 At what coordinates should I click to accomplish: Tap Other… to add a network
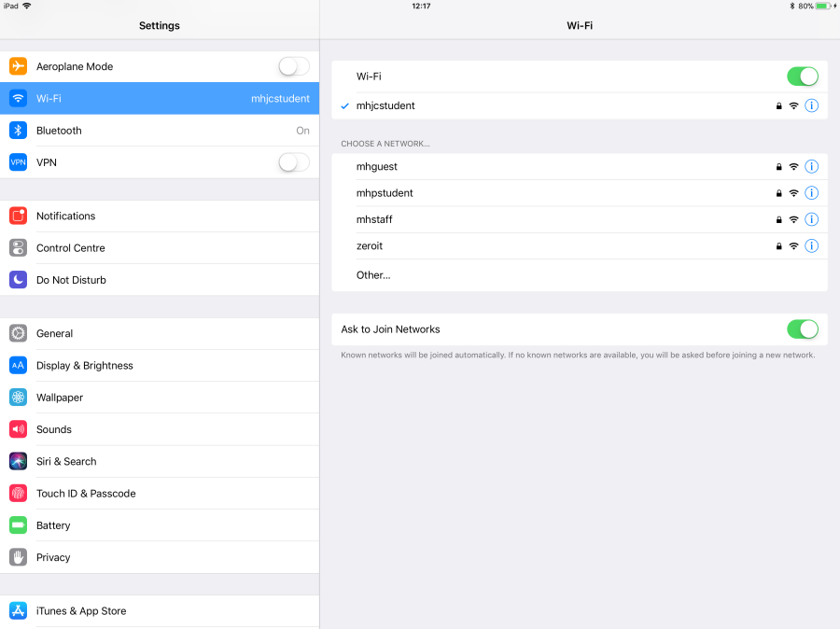pyautogui.click(x=373, y=275)
